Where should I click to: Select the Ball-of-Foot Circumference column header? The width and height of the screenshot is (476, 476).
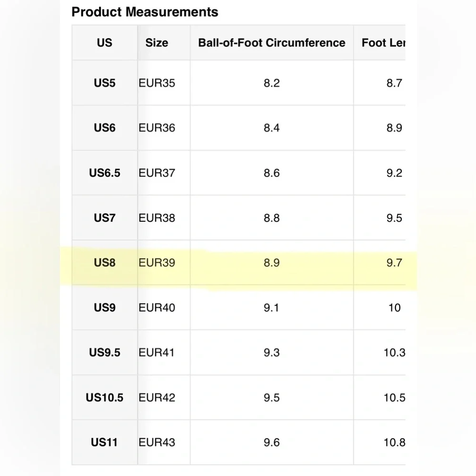click(271, 43)
